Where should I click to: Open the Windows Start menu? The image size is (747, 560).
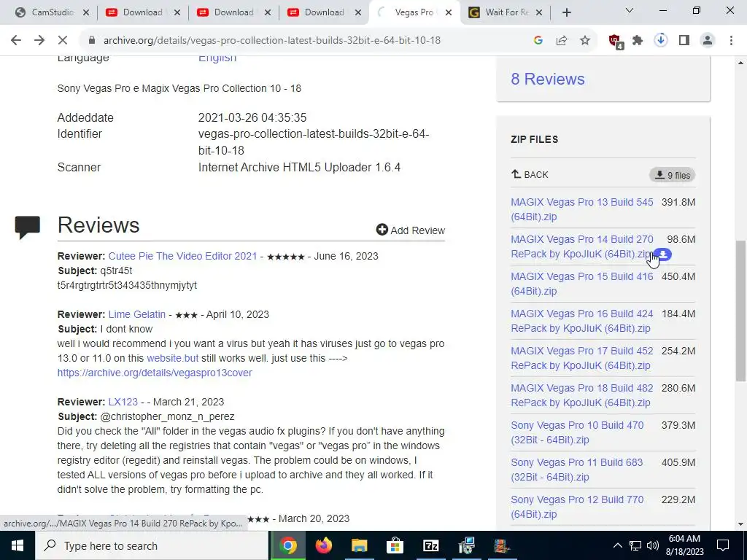pyautogui.click(x=18, y=545)
